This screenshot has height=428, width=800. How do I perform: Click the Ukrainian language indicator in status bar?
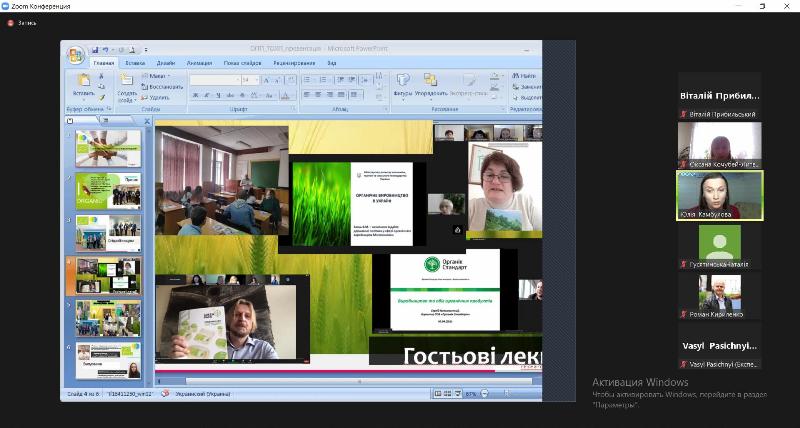206,395
